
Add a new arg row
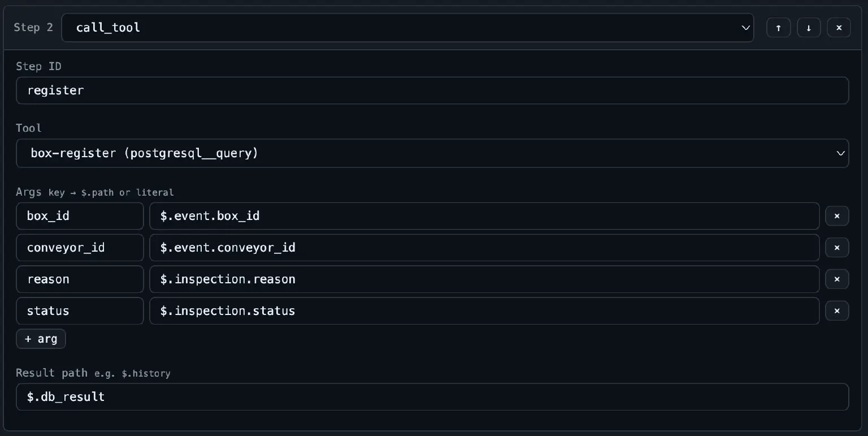tap(41, 339)
